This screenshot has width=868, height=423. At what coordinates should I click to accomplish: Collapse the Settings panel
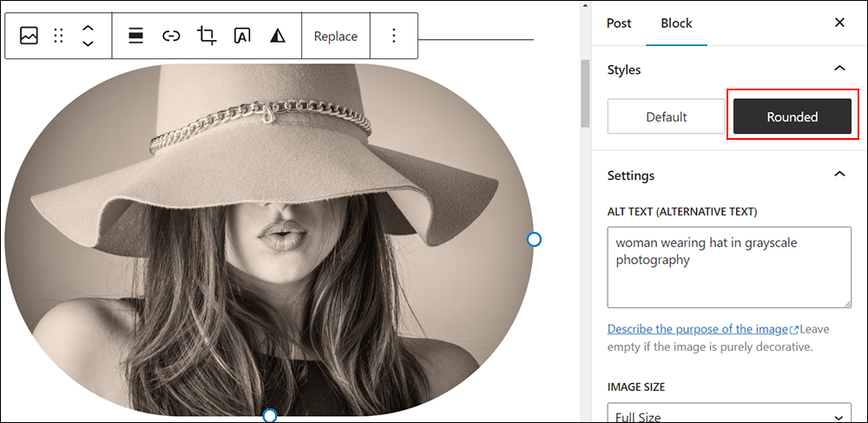pyautogui.click(x=839, y=174)
